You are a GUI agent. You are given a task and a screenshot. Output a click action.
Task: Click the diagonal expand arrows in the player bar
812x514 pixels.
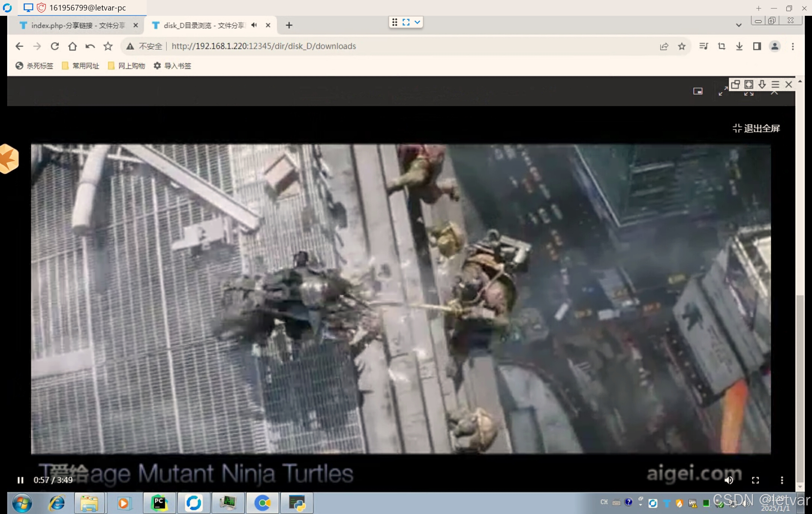723,91
